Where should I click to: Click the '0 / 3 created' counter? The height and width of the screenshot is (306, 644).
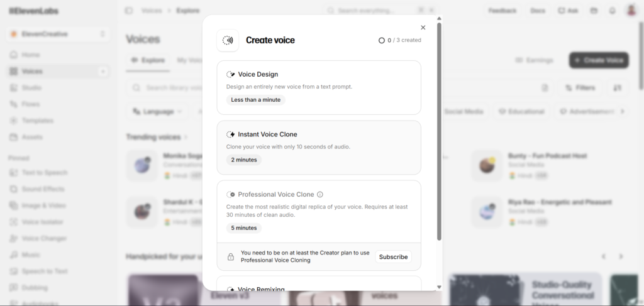399,40
